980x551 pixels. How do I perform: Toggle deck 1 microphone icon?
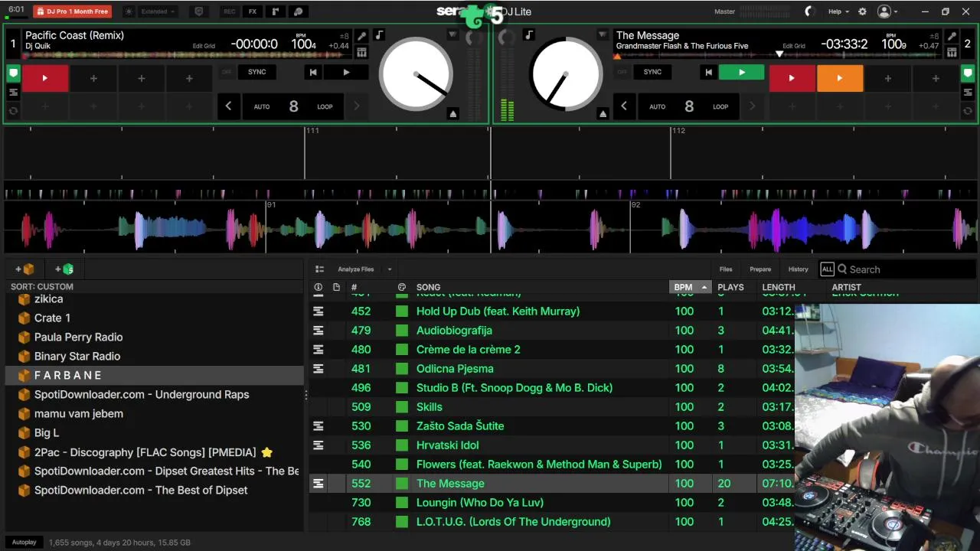[x=361, y=36]
